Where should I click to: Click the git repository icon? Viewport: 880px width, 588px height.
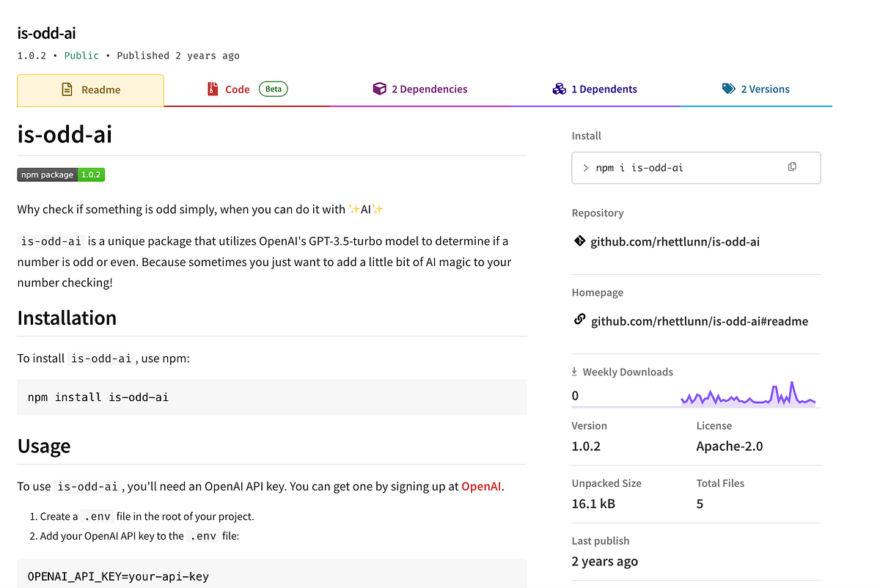579,240
